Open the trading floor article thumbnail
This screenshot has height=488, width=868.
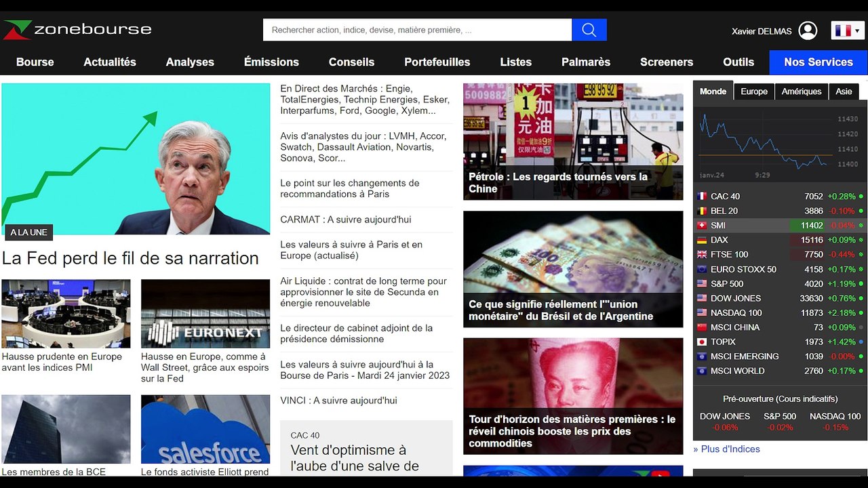click(66, 314)
